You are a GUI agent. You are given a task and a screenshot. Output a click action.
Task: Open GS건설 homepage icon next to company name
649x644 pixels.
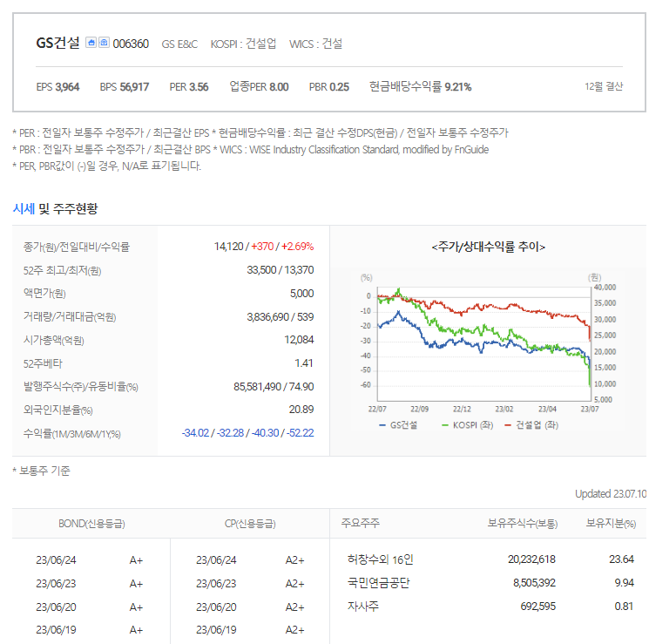click(x=91, y=42)
